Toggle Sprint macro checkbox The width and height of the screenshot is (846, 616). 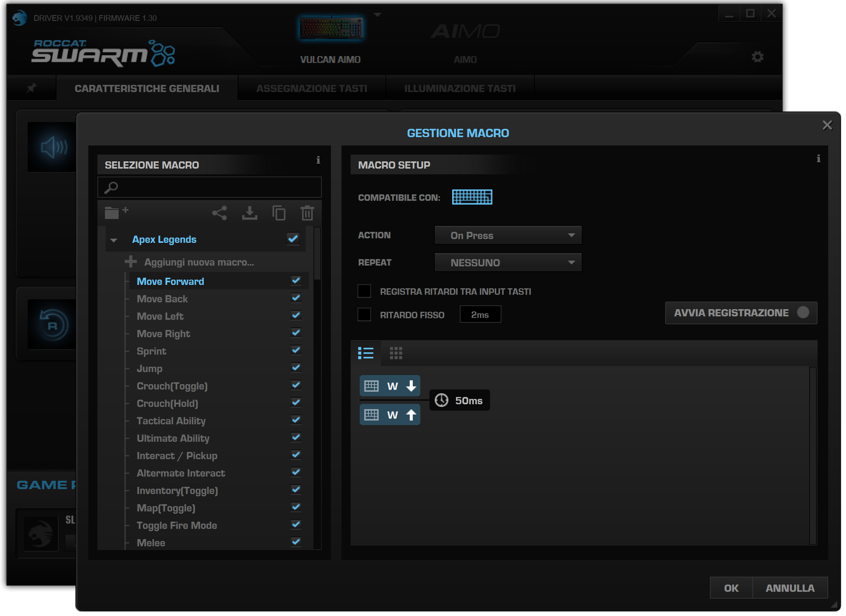(x=296, y=350)
